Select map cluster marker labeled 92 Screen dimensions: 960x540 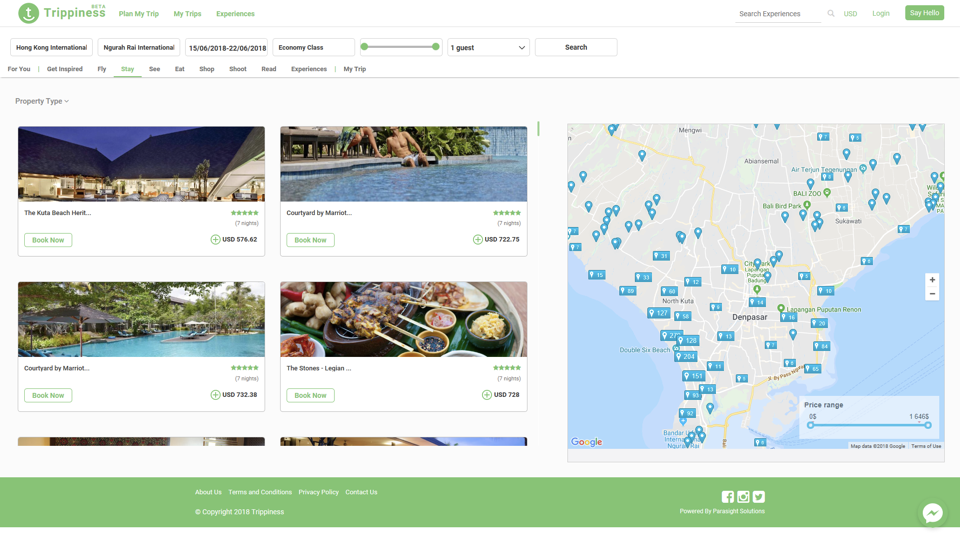click(x=687, y=413)
